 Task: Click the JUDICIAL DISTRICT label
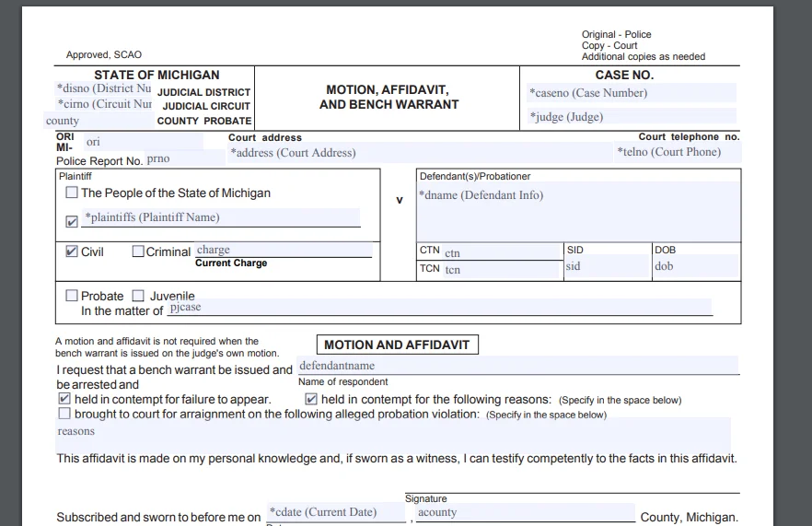[203, 92]
